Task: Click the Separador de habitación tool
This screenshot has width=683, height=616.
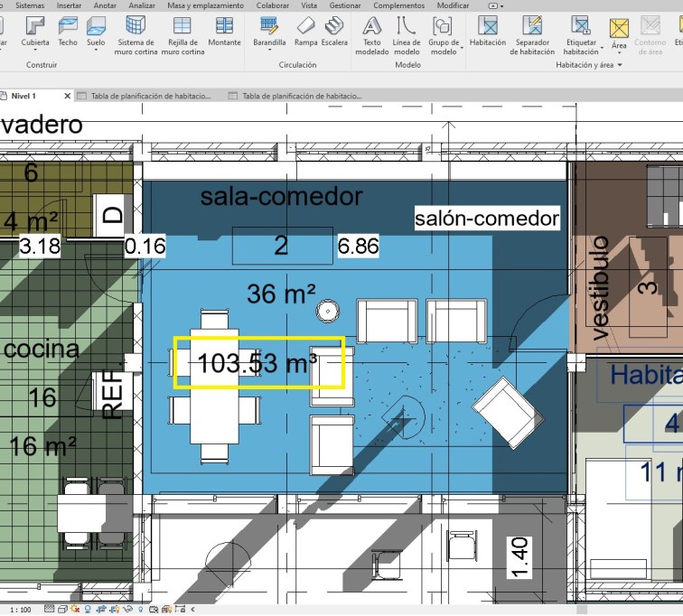Action: click(532, 34)
